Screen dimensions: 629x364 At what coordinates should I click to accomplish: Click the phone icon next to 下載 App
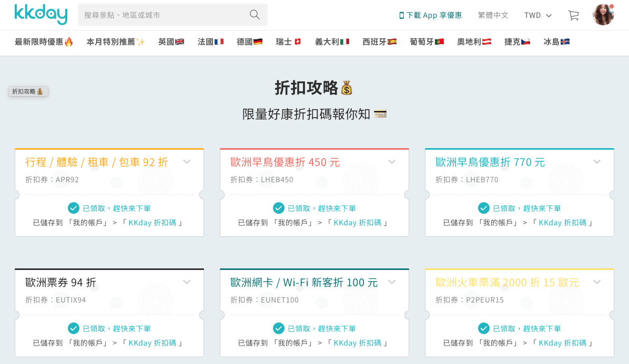pos(401,15)
